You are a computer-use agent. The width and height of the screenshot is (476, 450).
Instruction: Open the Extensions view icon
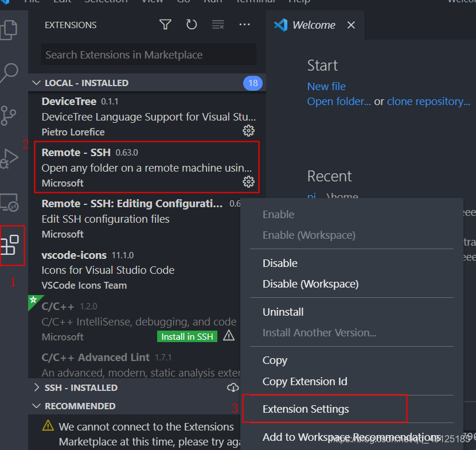point(10,245)
